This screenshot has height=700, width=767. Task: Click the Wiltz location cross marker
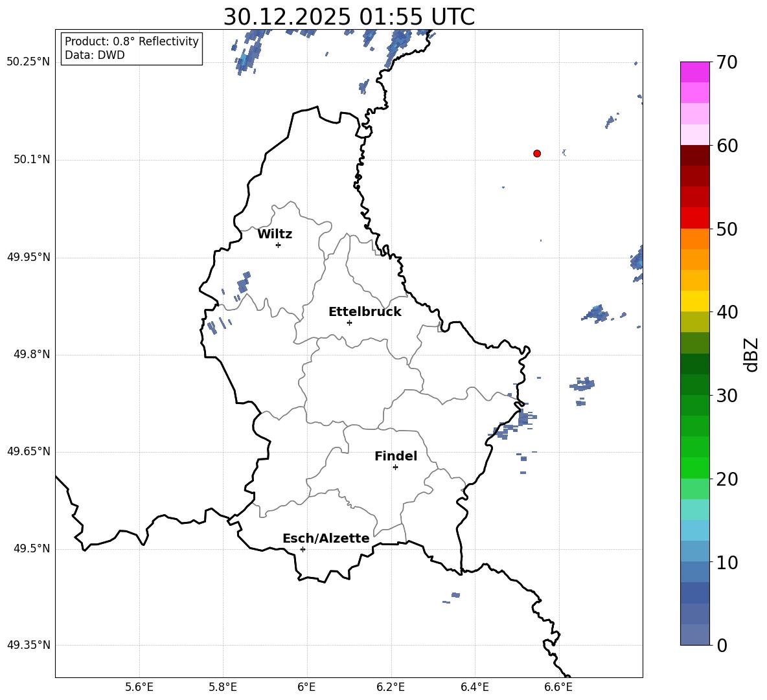279,245
